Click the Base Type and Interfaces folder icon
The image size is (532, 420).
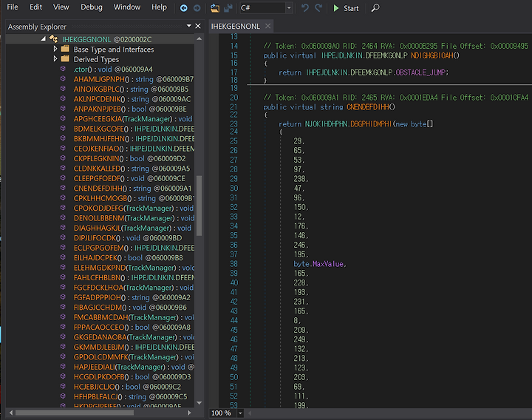click(65, 49)
